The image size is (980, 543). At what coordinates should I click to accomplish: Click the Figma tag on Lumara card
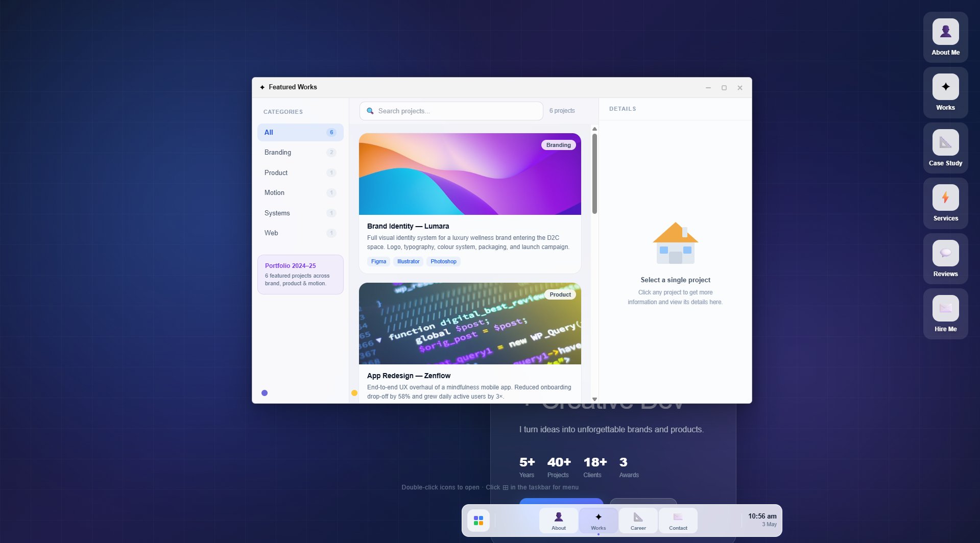(378, 261)
